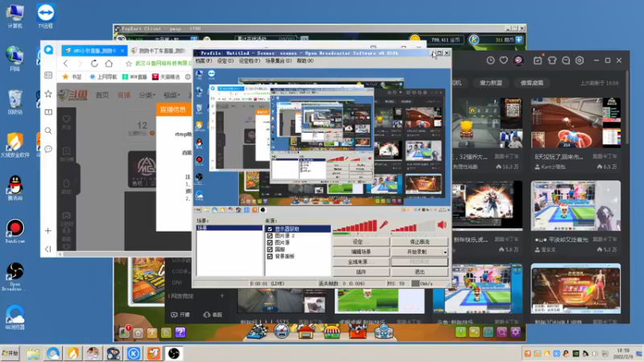Bookmark page with address bar star
644x362 pixels.
tap(129, 64)
